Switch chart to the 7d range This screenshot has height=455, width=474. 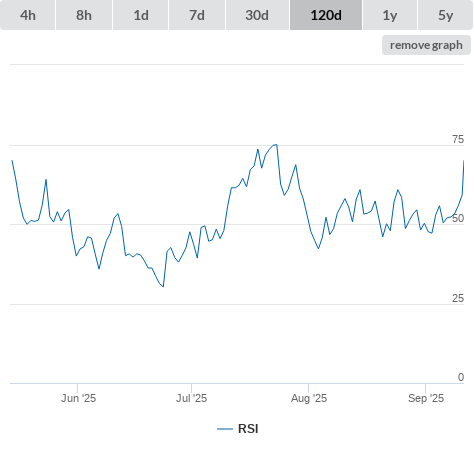pyautogui.click(x=197, y=15)
